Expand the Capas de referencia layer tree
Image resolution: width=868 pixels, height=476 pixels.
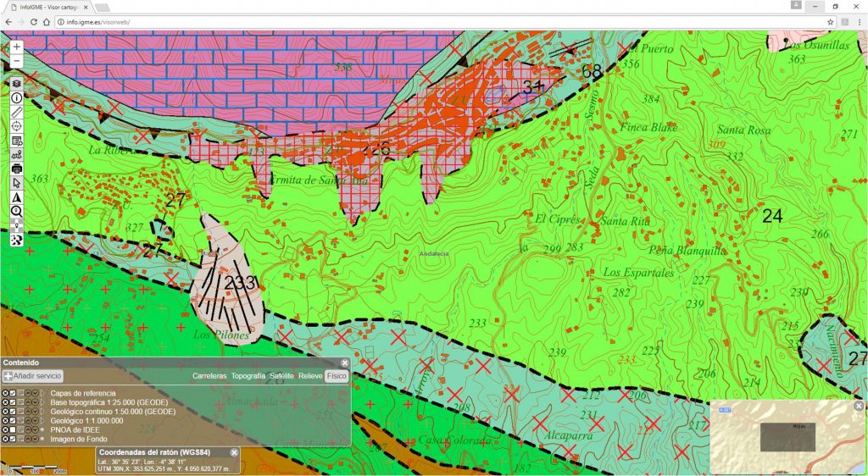(42, 393)
